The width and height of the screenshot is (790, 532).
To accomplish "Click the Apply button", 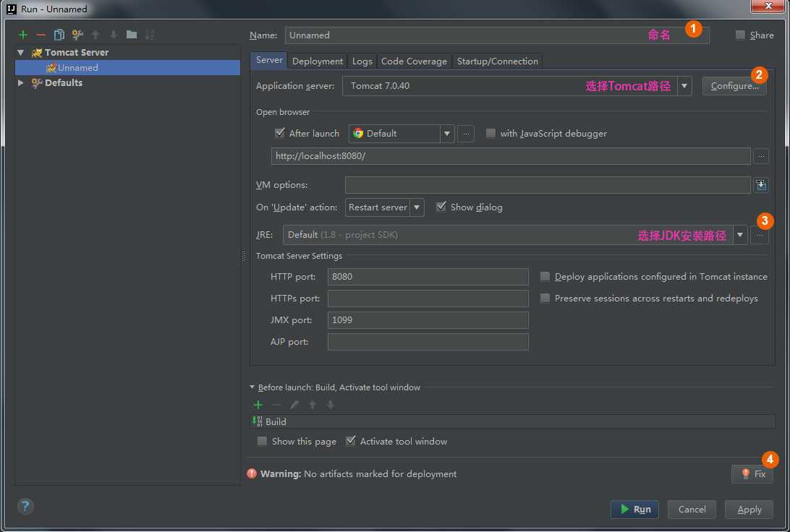I will tap(749, 510).
